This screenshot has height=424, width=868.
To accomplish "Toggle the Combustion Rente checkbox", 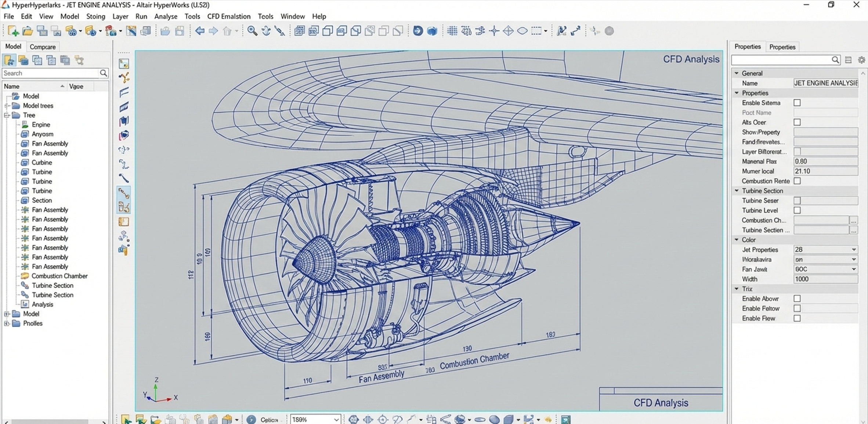I will (x=798, y=181).
